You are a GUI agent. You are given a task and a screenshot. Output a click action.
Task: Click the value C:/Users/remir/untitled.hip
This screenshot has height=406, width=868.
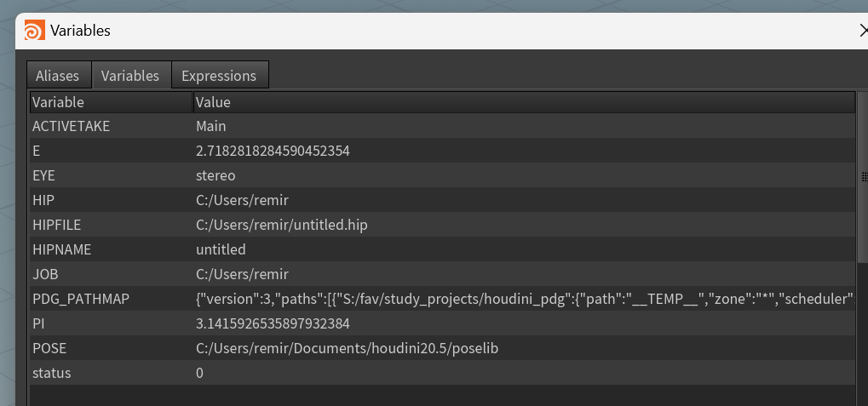coord(282,225)
